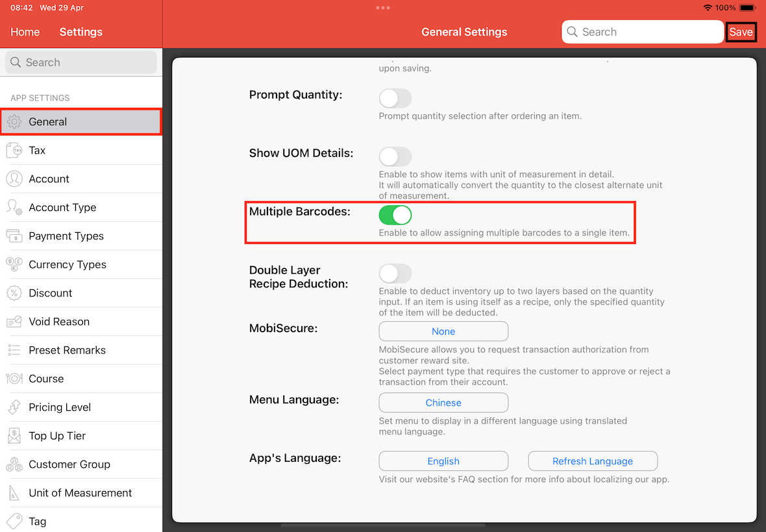The height and width of the screenshot is (532, 766).
Task: Click the Show UOM Details label
Action: 301,153
